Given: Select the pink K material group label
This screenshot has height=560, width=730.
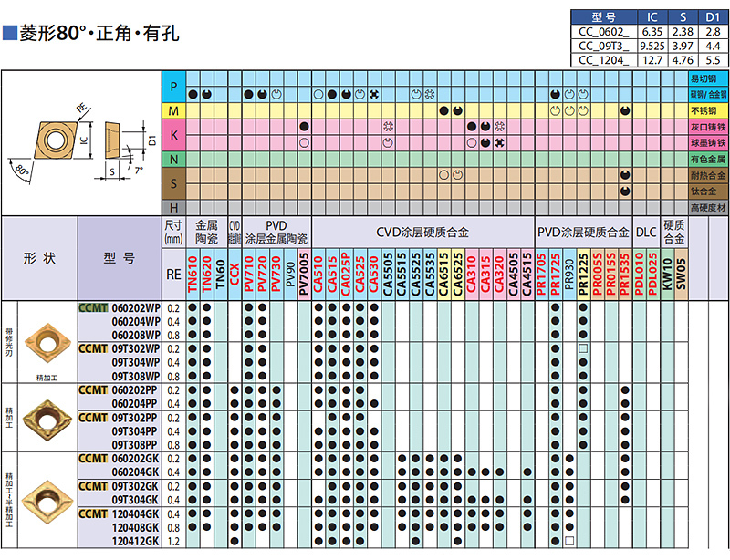Looking at the screenshot, I should [x=173, y=135].
